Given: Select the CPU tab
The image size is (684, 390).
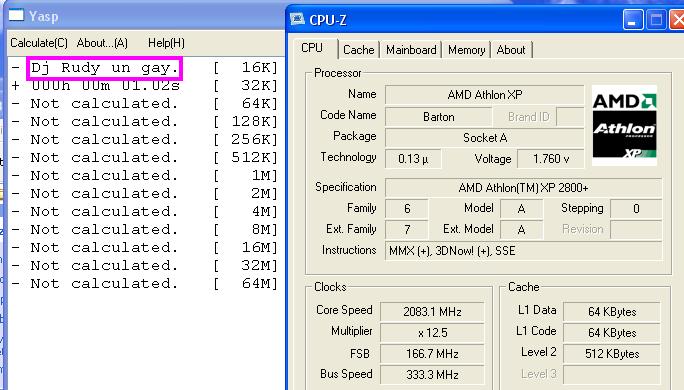Looking at the screenshot, I should coord(312,48).
